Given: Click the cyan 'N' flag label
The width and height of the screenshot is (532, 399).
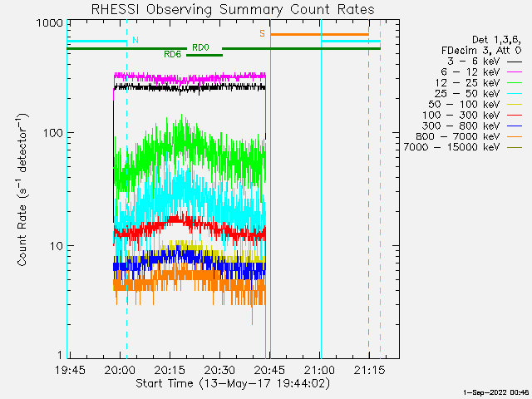Looking at the screenshot, I should coord(135,40).
